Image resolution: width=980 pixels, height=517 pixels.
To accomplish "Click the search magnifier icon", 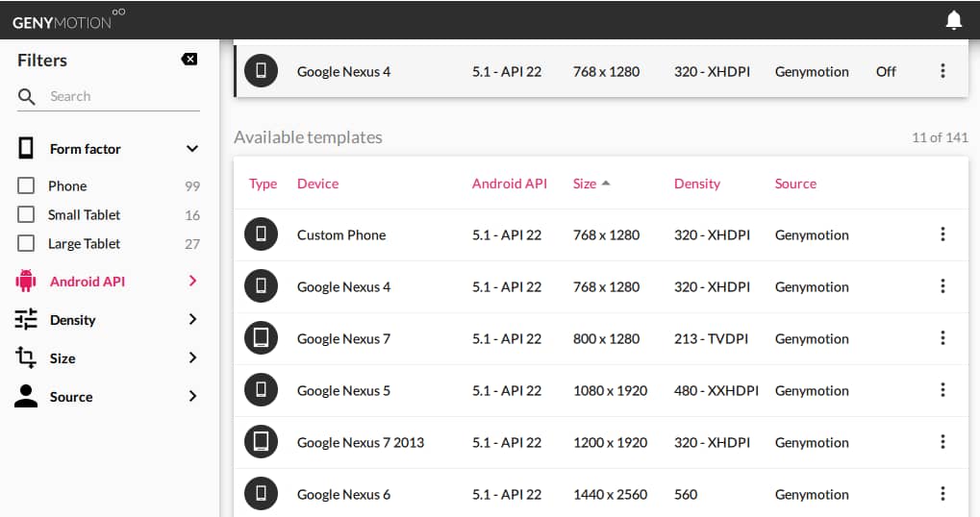I will [26, 96].
